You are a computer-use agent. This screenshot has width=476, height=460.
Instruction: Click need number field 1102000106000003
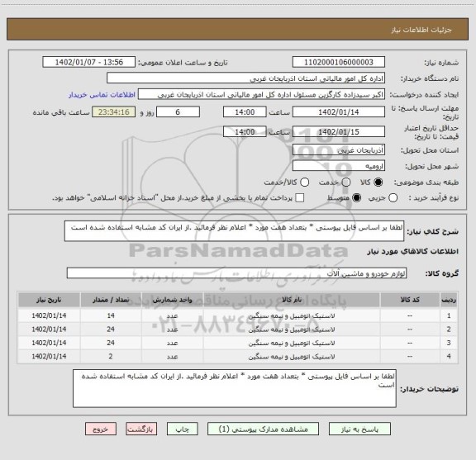coord(339,62)
